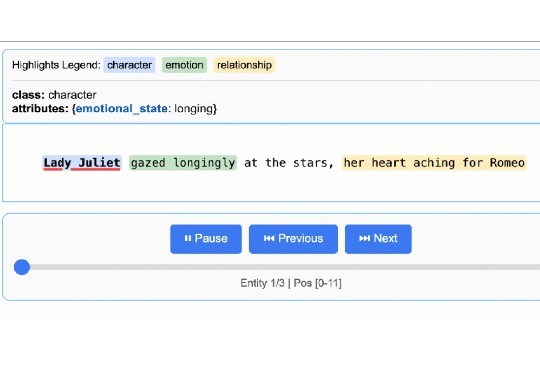Click the 'emotion' legend chip

tap(184, 65)
